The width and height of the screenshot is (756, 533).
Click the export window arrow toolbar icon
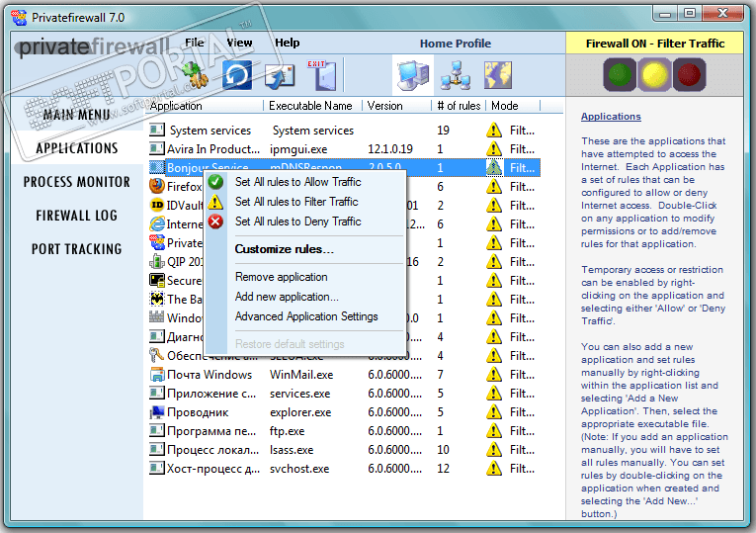[280, 77]
